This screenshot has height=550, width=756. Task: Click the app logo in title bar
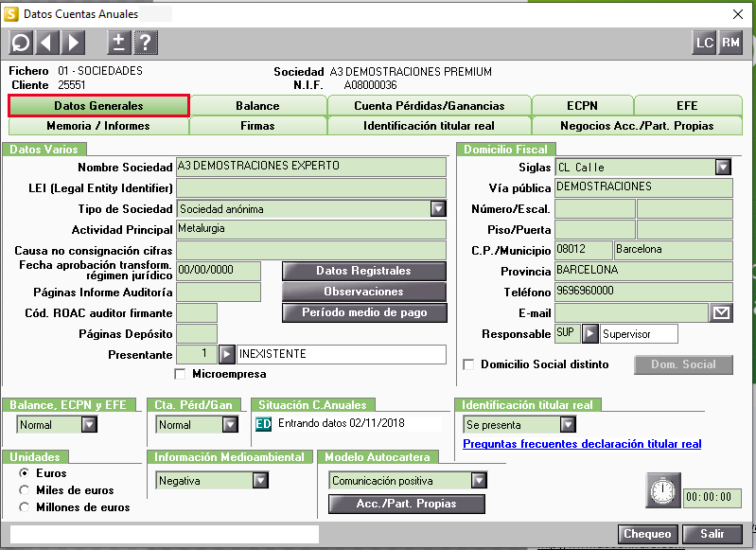(10, 14)
